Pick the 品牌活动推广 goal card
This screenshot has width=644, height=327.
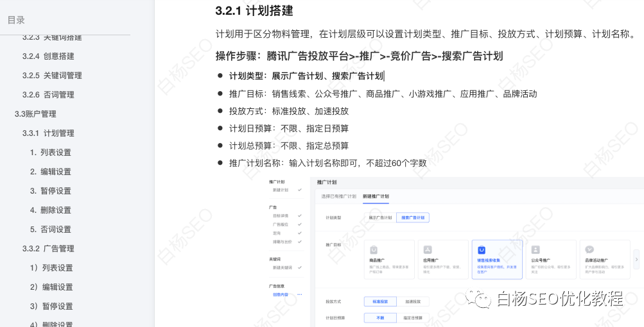click(605, 260)
